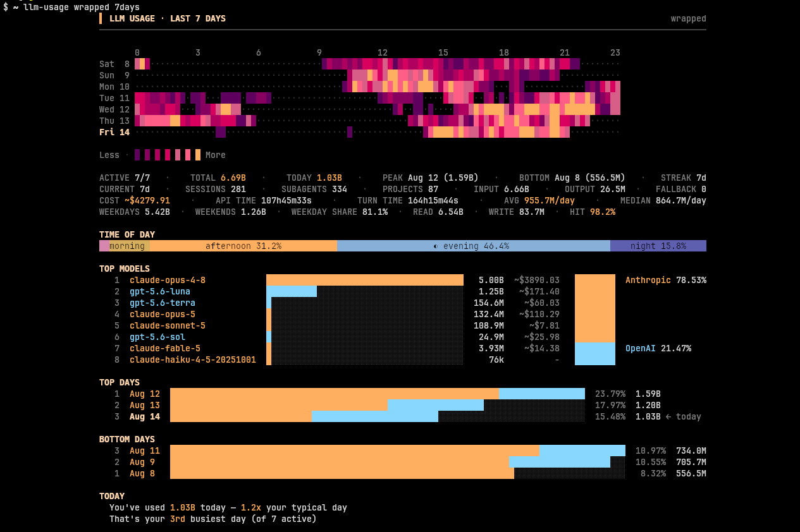The image size is (800, 532).
Task: Select the 'claude-haiku-4-5-20251001' model name
Action: pos(193,360)
